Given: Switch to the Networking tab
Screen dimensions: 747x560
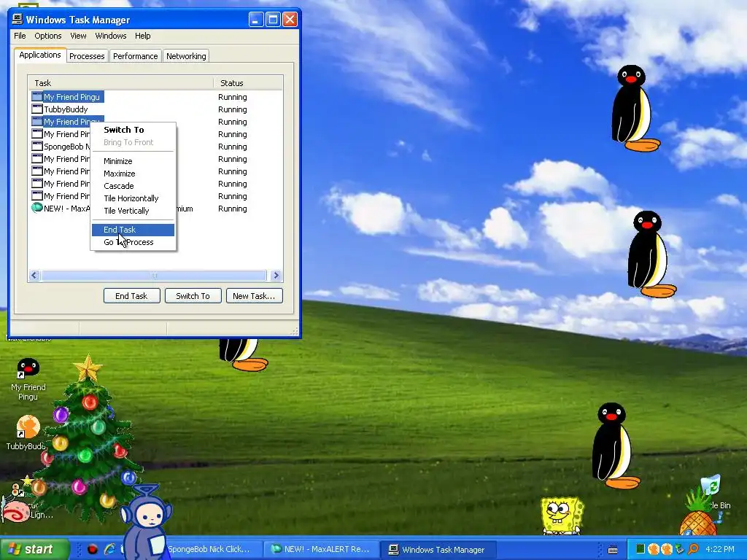Looking at the screenshot, I should (186, 56).
